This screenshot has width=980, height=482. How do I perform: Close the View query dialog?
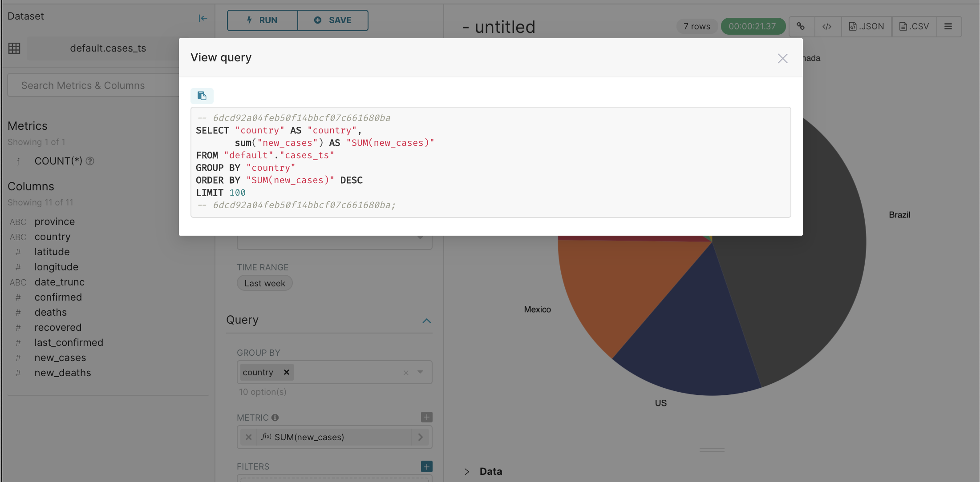tap(782, 59)
